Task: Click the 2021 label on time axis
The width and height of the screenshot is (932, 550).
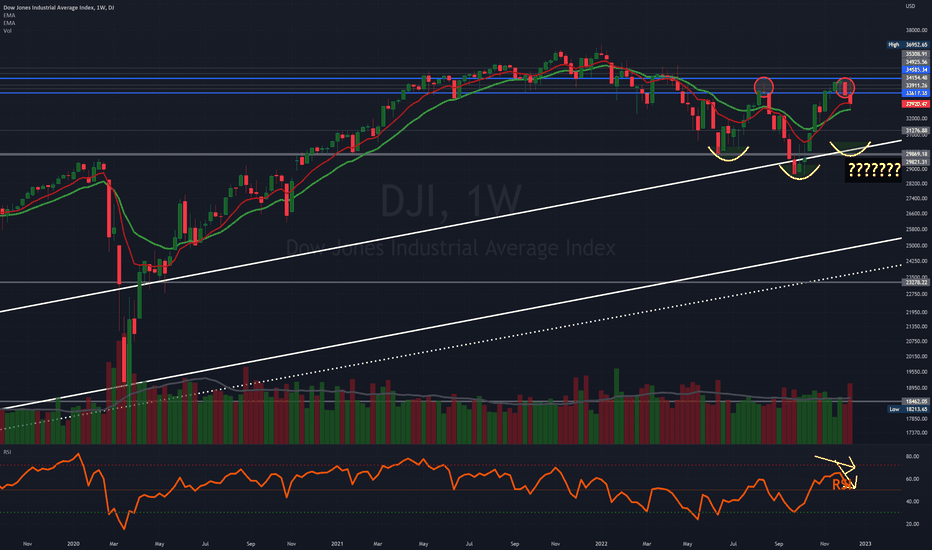Action: (x=337, y=543)
